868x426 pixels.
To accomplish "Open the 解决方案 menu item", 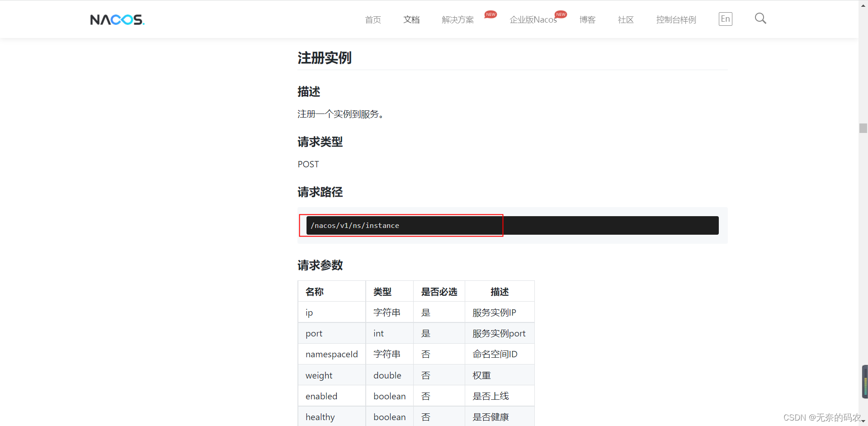I will pyautogui.click(x=458, y=20).
